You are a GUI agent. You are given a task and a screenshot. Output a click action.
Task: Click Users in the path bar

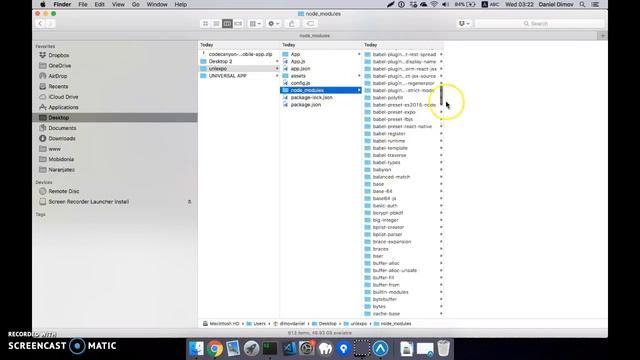coord(256,324)
